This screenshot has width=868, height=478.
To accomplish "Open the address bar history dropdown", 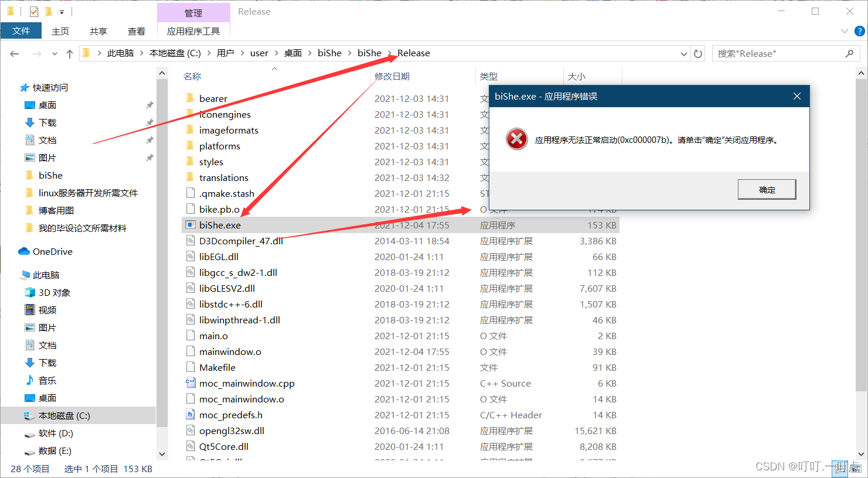I will [x=683, y=53].
